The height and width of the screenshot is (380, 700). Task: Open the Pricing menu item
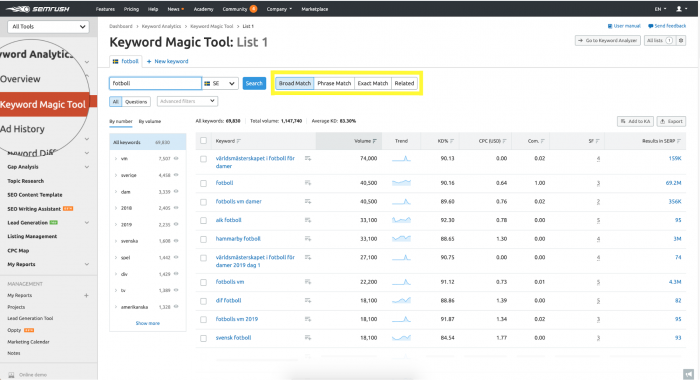131,9
